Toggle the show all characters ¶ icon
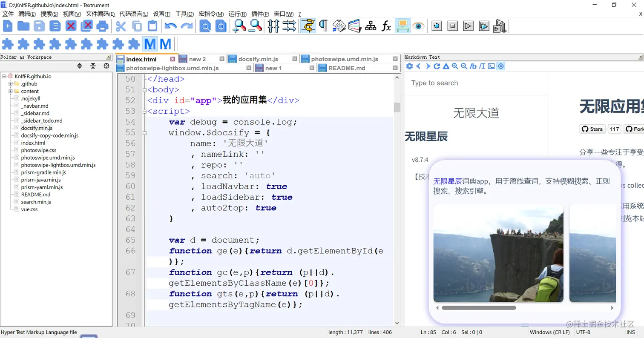 coord(323,26)
